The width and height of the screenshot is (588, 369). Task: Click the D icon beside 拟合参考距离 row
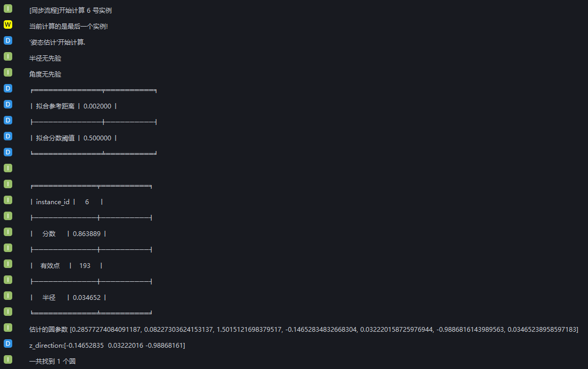click(x=8, y=104)
